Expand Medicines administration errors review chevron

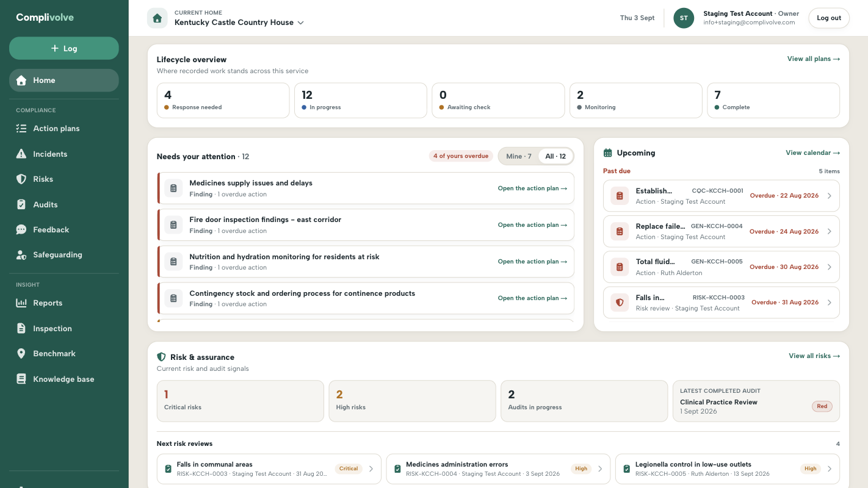point(600,468)
